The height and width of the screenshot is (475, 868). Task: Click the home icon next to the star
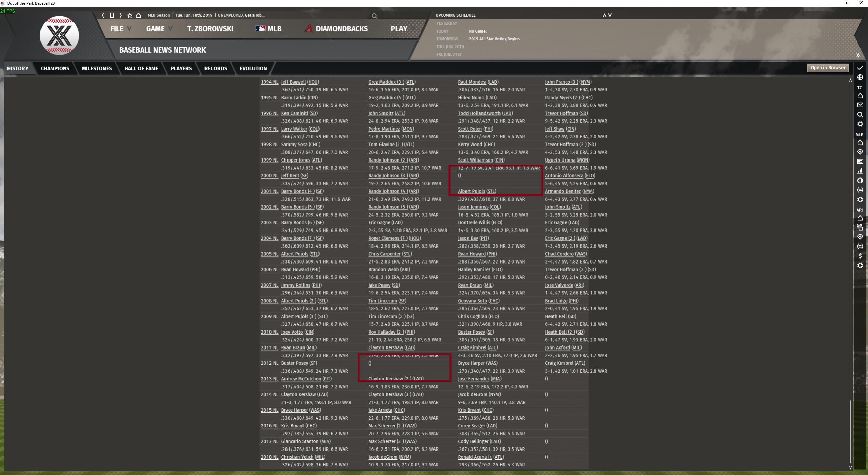coord(138,15)
